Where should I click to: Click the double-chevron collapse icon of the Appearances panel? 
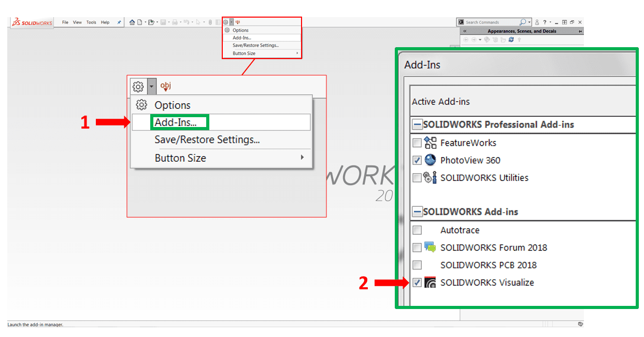[x=465, y=31]
